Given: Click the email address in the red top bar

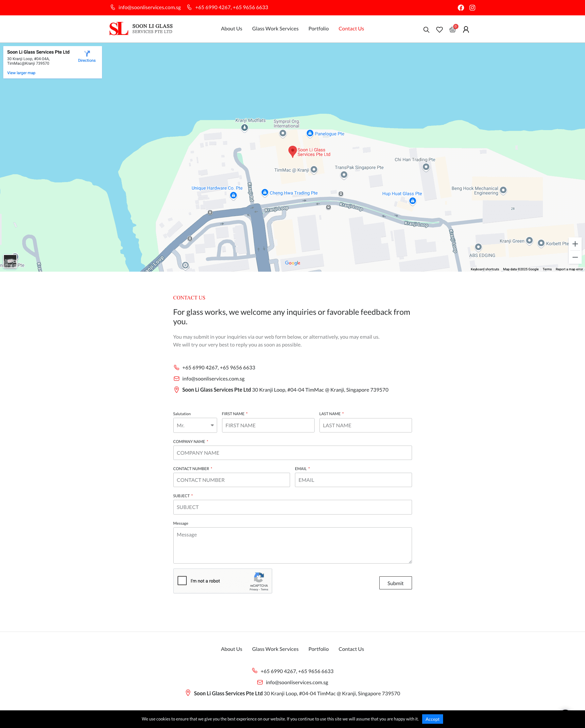Looking at the screenshot, I should pyautogui.click(x=149, y=8).
